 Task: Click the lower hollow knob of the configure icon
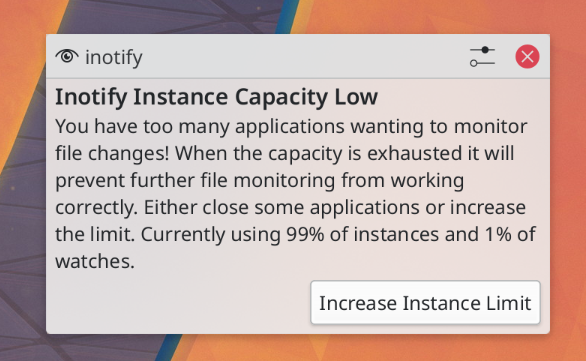(474, 64)
